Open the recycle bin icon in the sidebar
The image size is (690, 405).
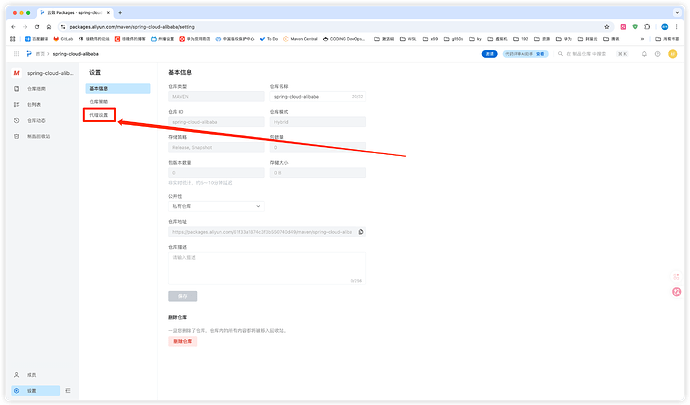tap(17, 136)
